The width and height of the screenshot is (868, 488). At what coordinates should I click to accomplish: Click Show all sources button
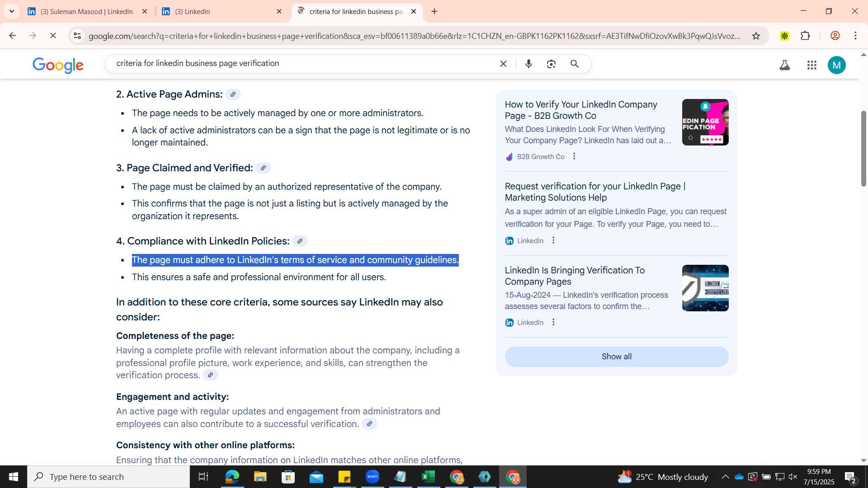(x=617, y=357)
